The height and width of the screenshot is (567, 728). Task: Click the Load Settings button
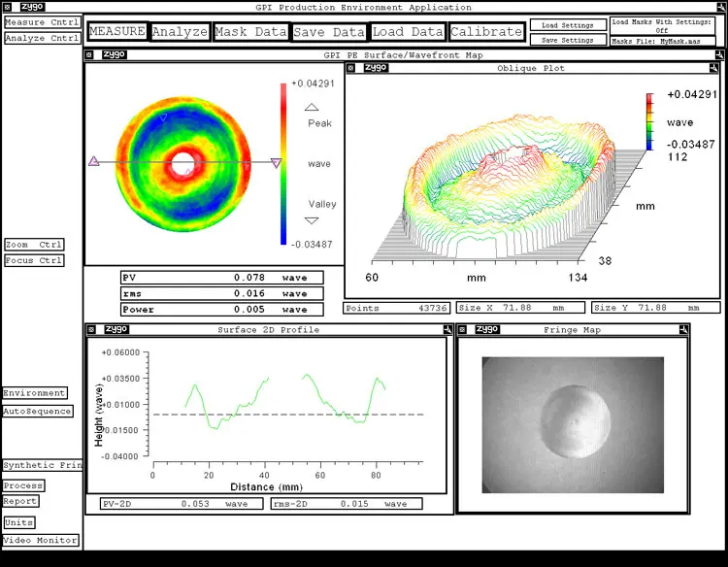[568, 25]
